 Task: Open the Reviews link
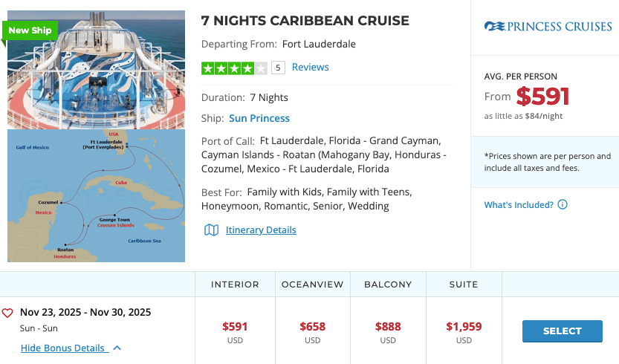point(310,68)
